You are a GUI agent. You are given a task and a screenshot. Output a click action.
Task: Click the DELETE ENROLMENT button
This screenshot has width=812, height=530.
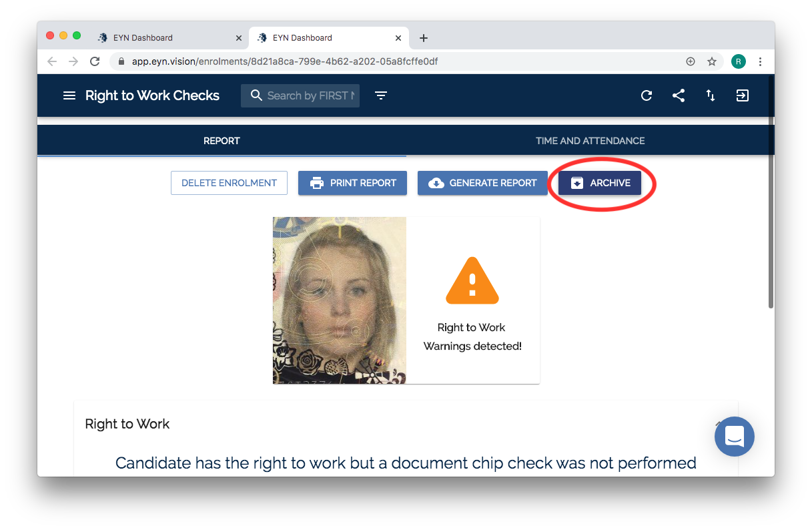(229, 183)
